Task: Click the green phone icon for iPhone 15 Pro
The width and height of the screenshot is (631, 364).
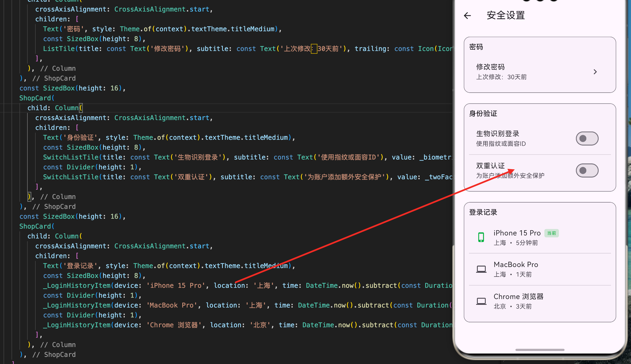Action: pyautogui.click(x=481, y=237)
